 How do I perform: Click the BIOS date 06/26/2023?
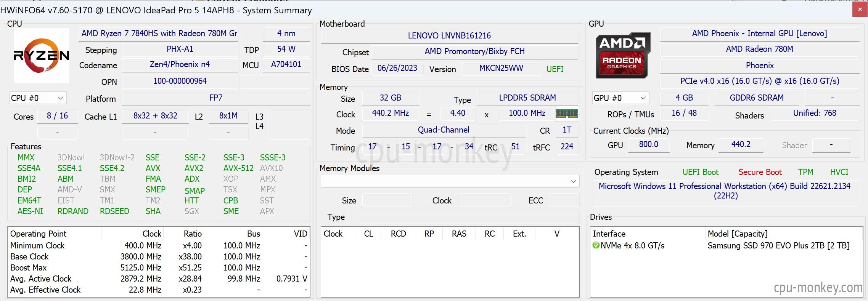pyautogui.click(x=397, y=68)
